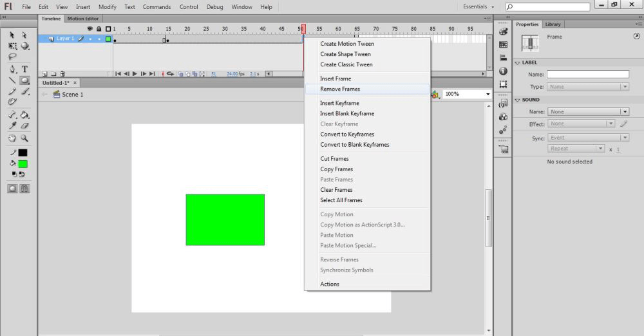Click the New Folder icon in timeline
Screen dimensions: 644x336
click(x=53, y=74)
